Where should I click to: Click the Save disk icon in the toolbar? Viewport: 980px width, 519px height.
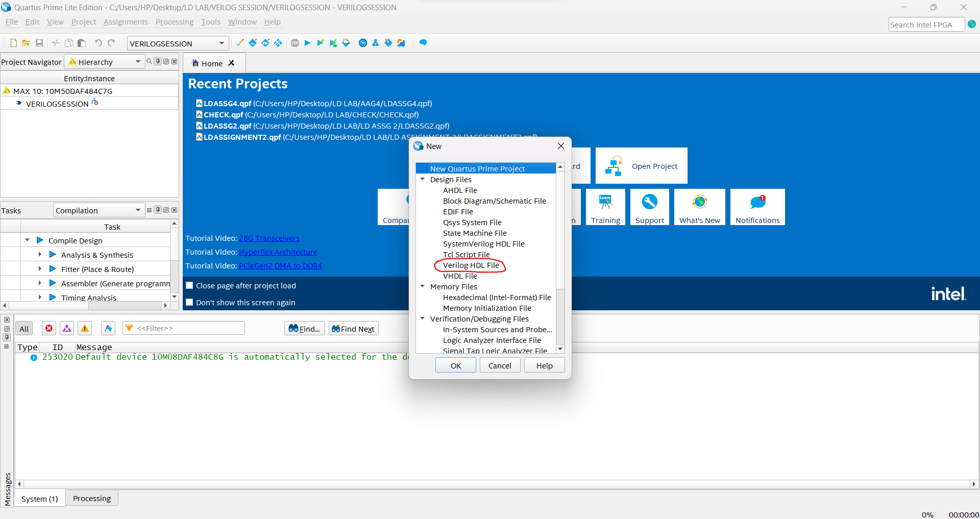pyautogui.click(x=39, y=43)
